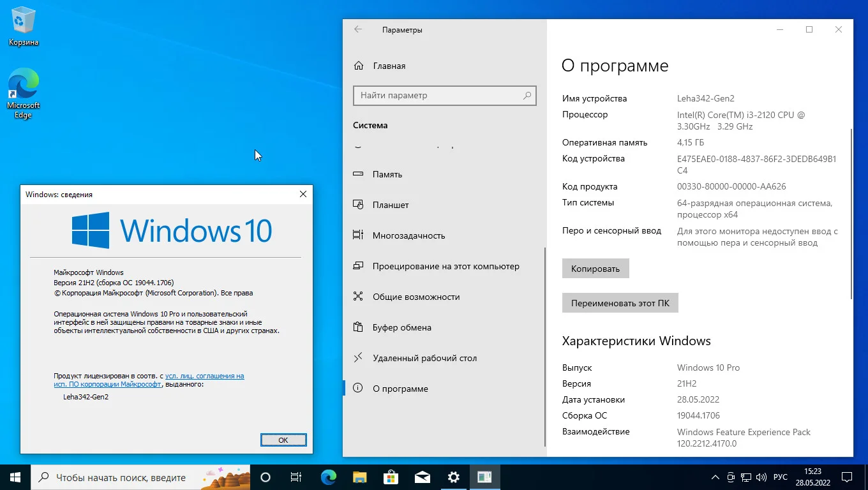Open Mail app in taskbar
The image size is (868, 490).
pos(422,477)
